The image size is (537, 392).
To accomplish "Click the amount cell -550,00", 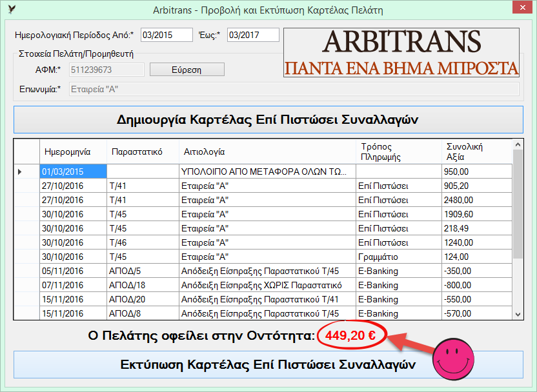I will [x=477, y=300].
